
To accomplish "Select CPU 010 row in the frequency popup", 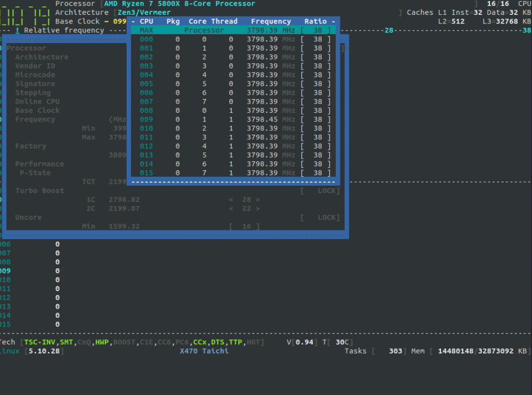I will 234,128.
